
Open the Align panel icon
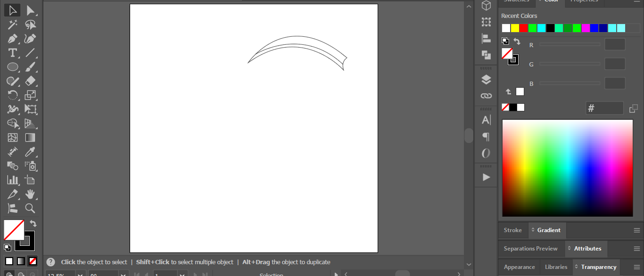486,39
